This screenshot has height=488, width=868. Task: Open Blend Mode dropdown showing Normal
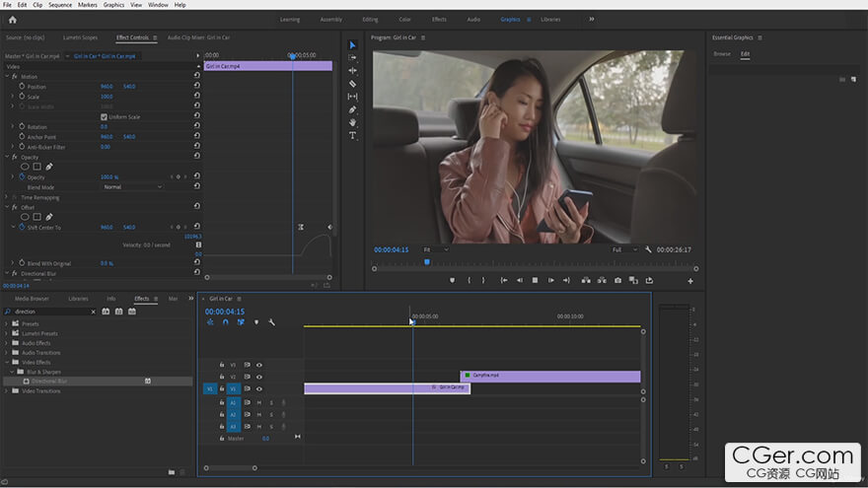132,187
